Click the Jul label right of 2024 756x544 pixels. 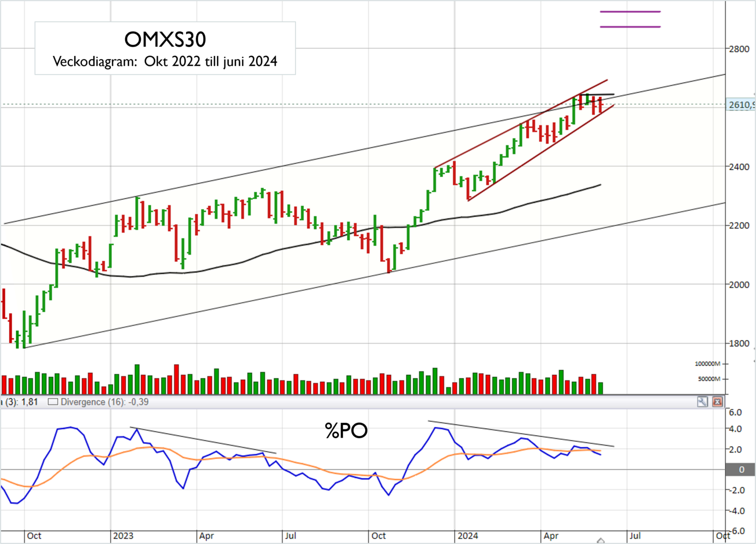pos(635,536)
